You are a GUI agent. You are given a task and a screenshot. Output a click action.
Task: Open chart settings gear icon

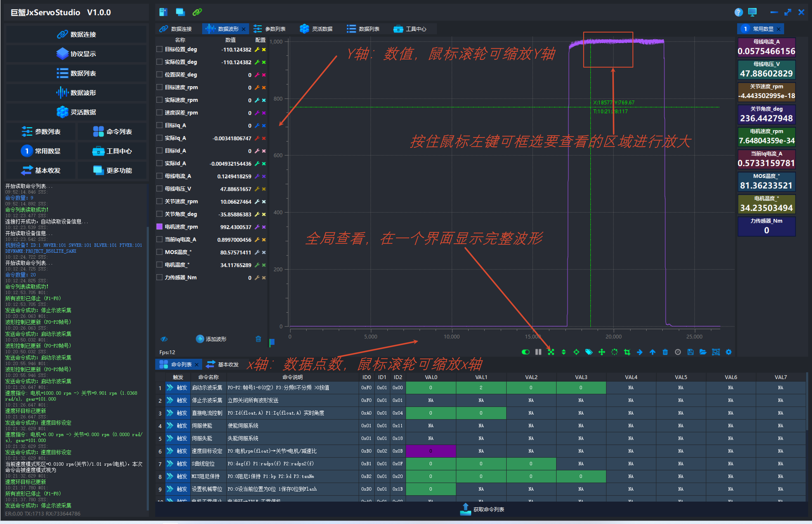pyautogui.click(x=728, y=352)
